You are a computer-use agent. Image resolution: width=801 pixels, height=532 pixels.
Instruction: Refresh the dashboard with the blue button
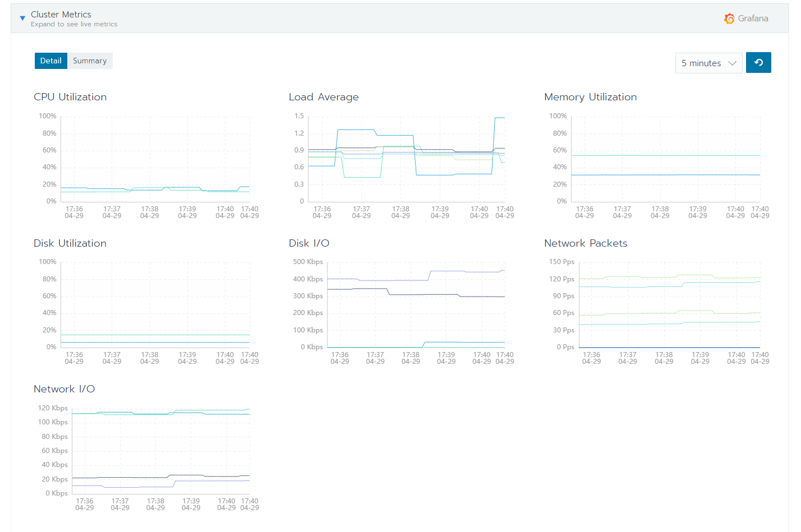point(758,62)
